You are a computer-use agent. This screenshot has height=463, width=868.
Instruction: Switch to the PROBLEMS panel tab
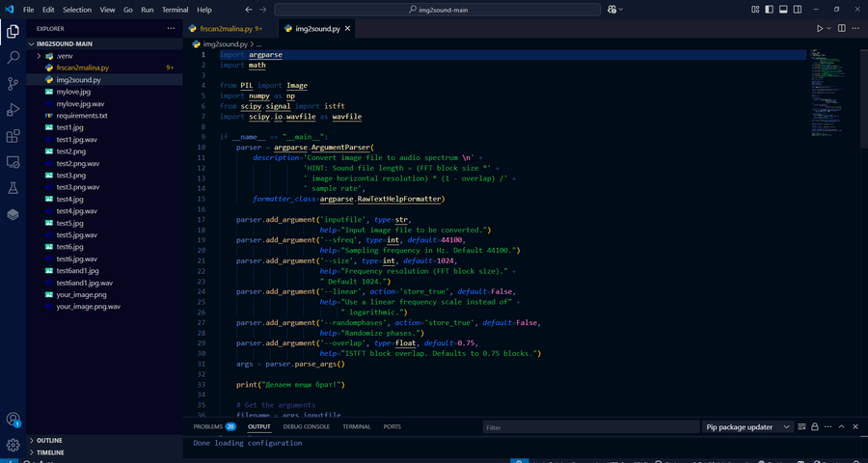207,426
